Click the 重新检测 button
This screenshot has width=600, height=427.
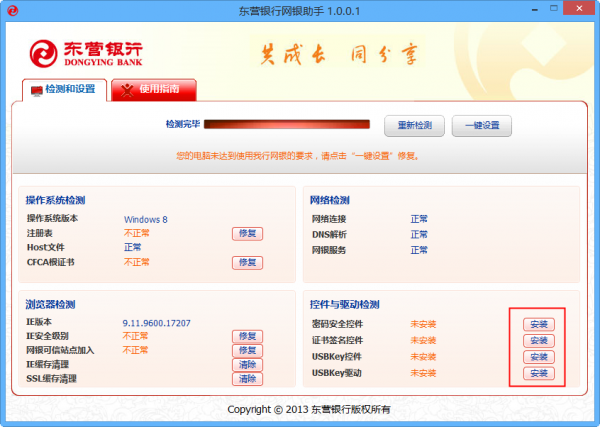414,125
